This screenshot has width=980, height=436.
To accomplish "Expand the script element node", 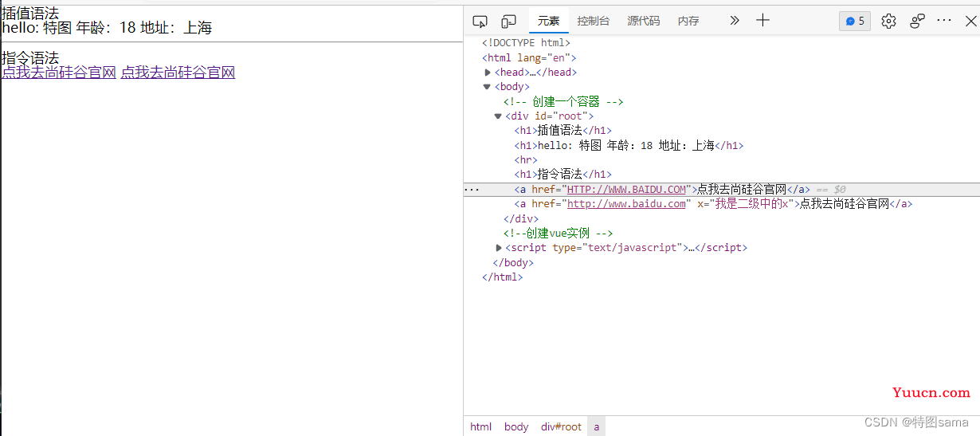I will point(499,248).
